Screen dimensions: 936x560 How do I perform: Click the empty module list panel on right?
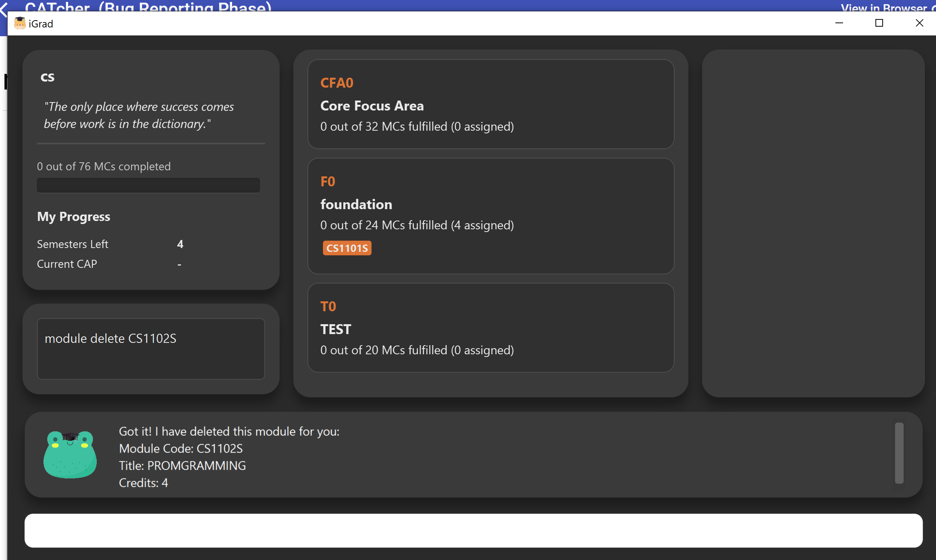tap(813, 223)
